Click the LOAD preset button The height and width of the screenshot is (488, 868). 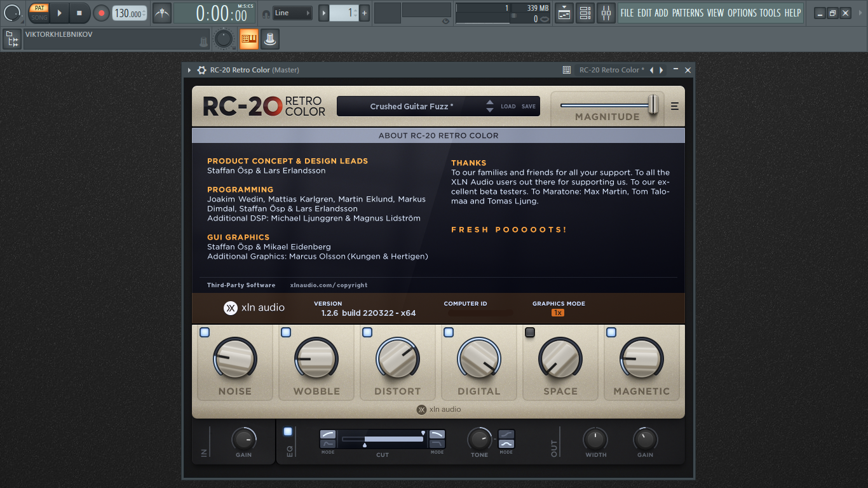(x=508, y=107)
